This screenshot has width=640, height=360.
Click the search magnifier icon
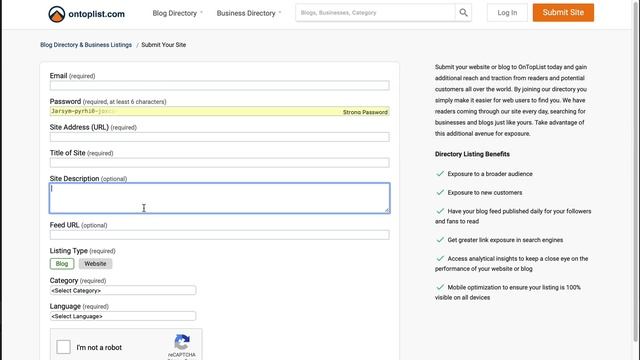(x=463, y=13)
